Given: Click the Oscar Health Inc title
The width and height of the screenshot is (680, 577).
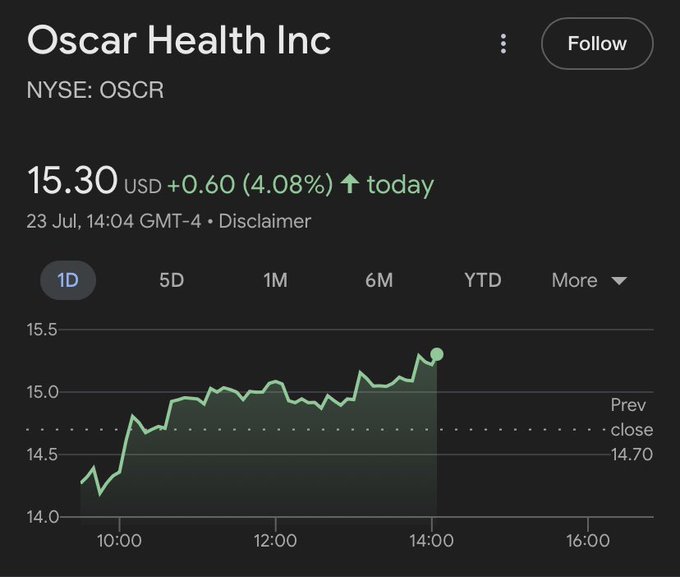Looking at the screenshot, I should click(x=179, y=41).
